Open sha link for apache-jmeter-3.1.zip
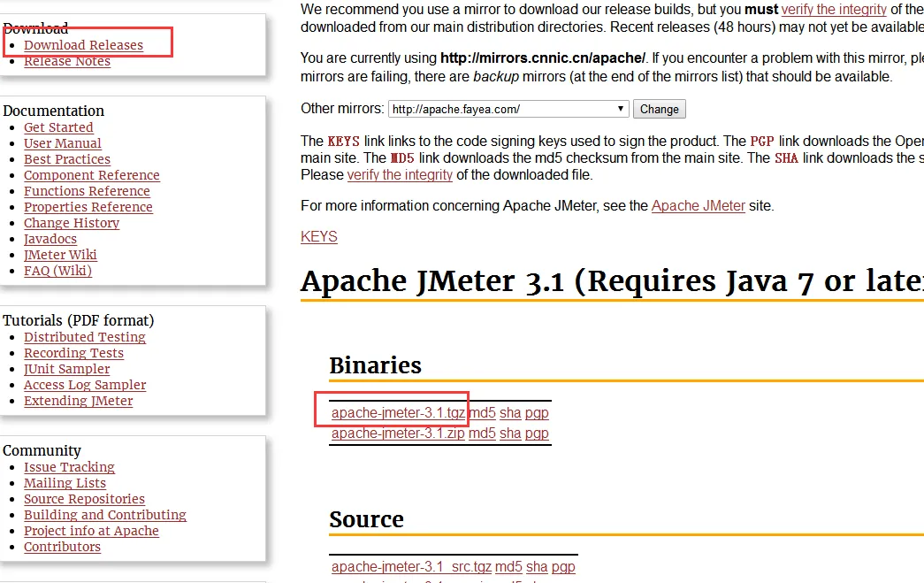The width and height of the screenshot is (924, 583). click(510, 433)
